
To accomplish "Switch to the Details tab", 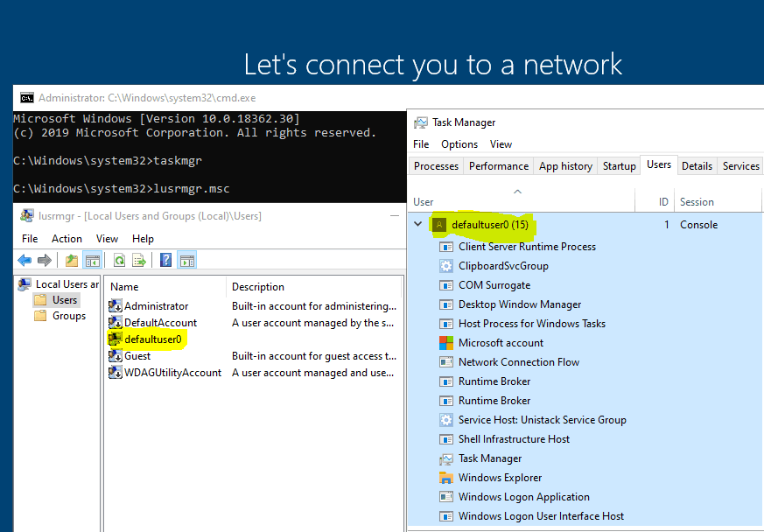I will tap(697, 166).
